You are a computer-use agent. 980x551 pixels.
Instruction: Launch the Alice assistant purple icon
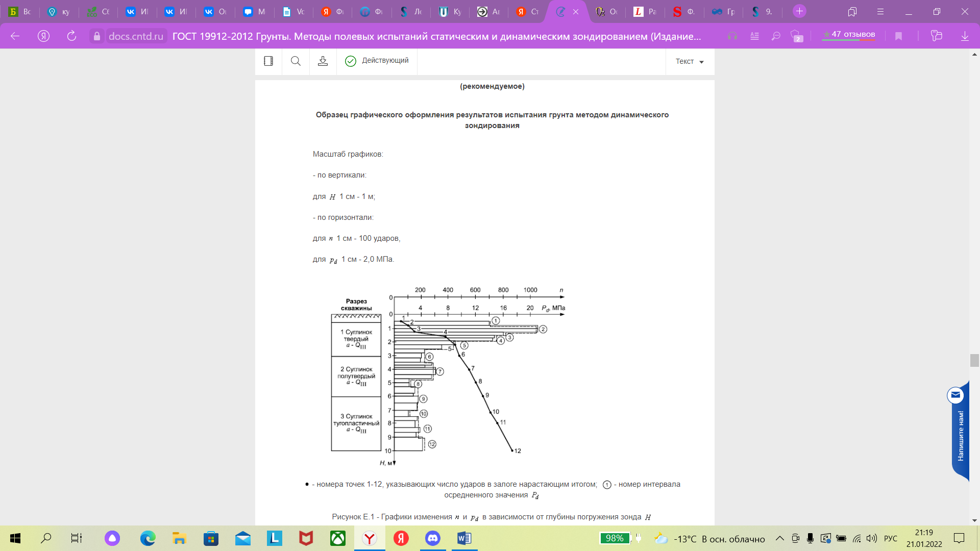coord(112,538)
